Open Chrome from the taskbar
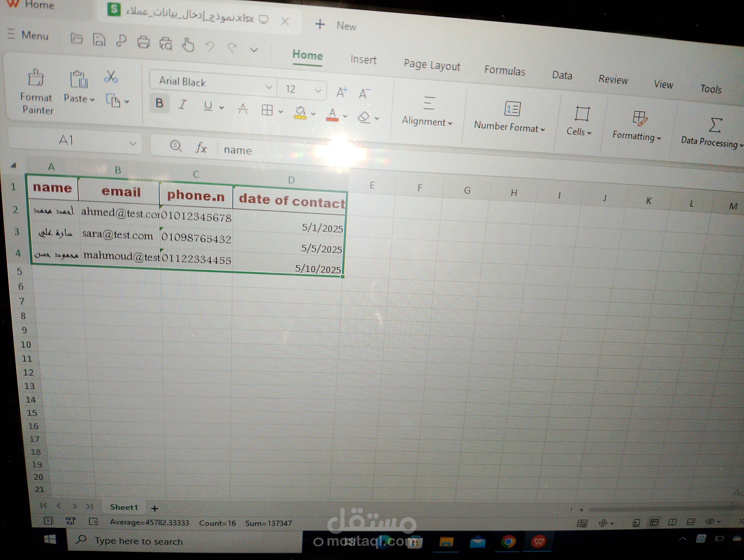This screenshot has height=560, width=744. coord(508,542)
